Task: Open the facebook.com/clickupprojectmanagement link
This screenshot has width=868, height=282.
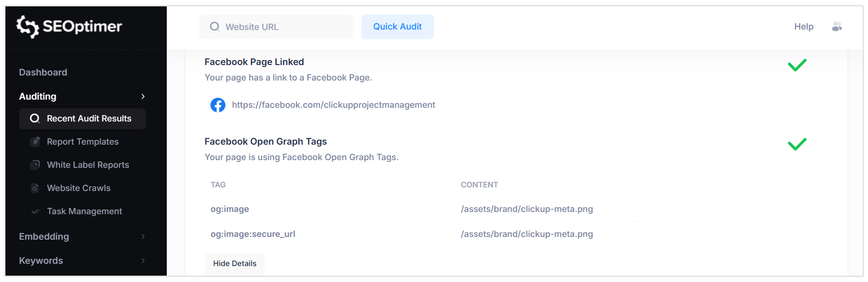Action: pyautogui.click(x=333, y=105)
